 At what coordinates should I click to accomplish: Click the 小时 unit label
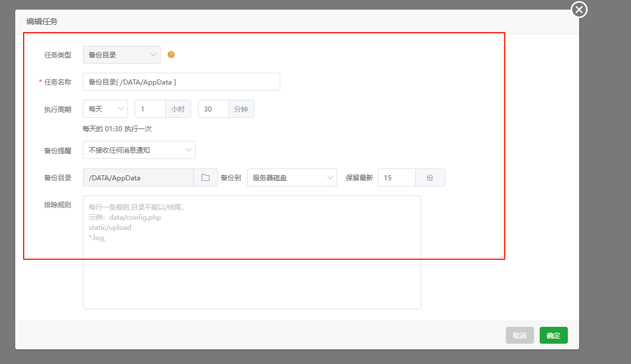(x=178, y=109)
